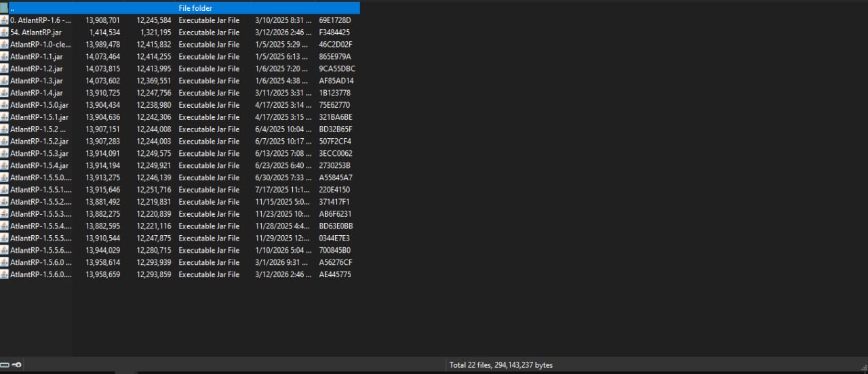868x374 pixels.
Task: Click the jar icon beside AtlantRP-1.5.4.jar
Action: pos(4,165)
